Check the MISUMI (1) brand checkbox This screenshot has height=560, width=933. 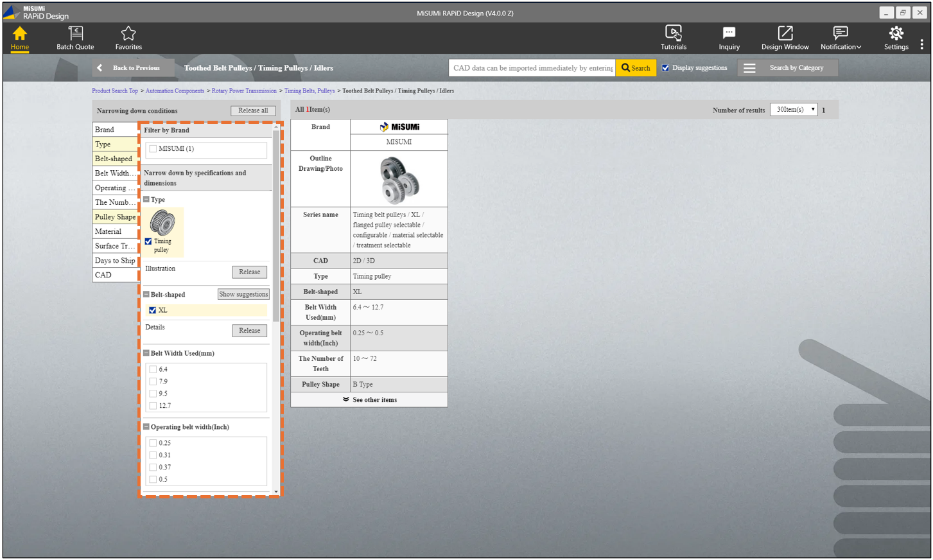(x=153, y=149)
